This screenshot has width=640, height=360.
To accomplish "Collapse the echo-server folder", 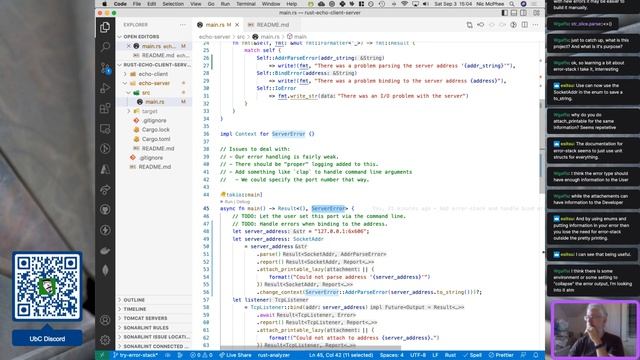I will click(154, 83).
